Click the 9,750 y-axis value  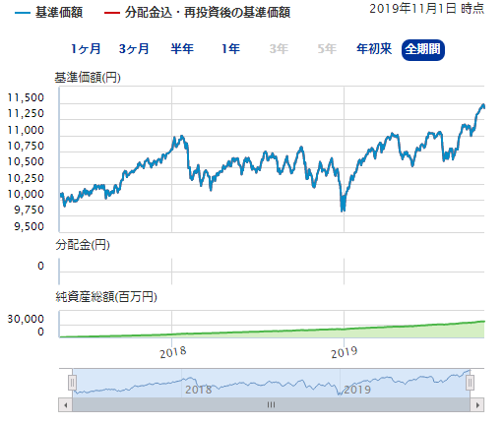29,210
